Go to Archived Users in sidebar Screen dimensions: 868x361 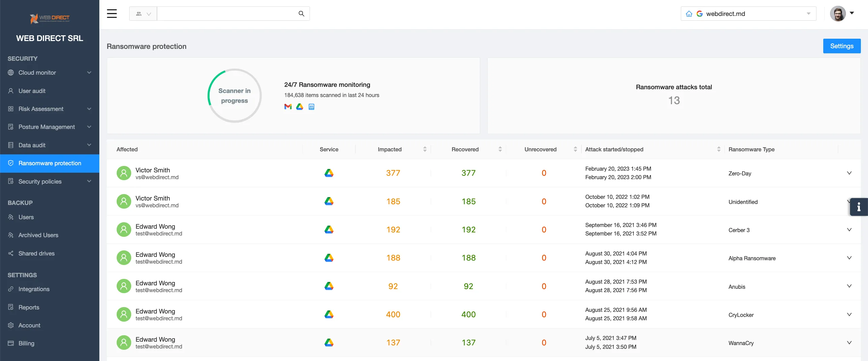coord(38,235)
